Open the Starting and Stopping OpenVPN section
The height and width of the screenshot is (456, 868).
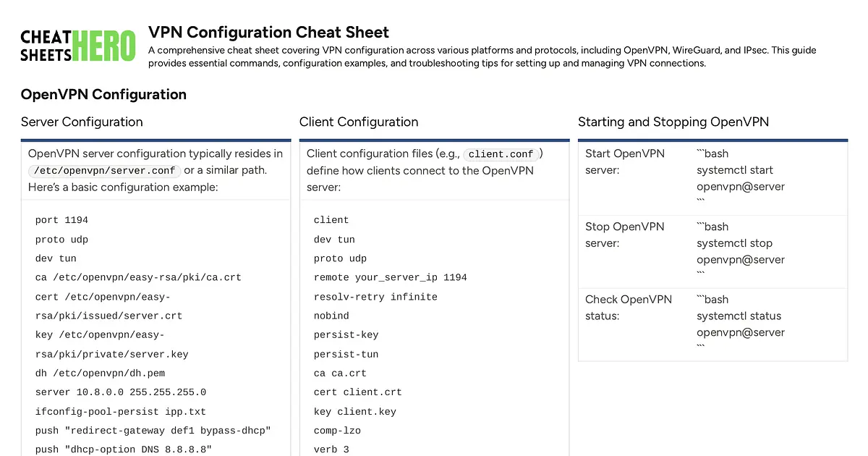[x=673, y=122]
